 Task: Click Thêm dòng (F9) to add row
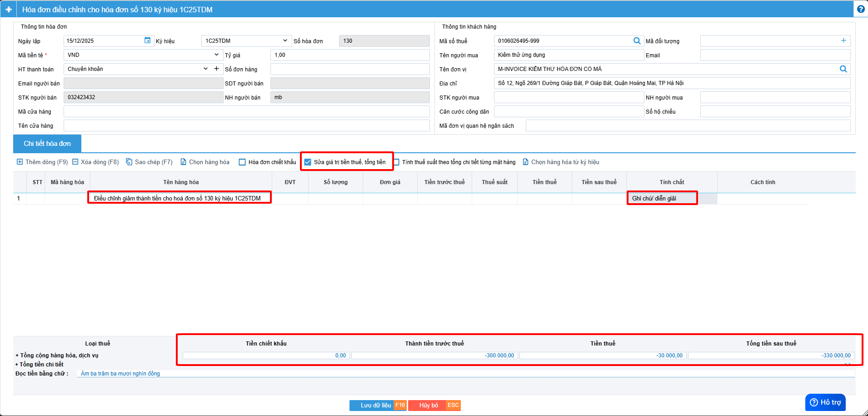pyautogui.click(x=42, y=162)
